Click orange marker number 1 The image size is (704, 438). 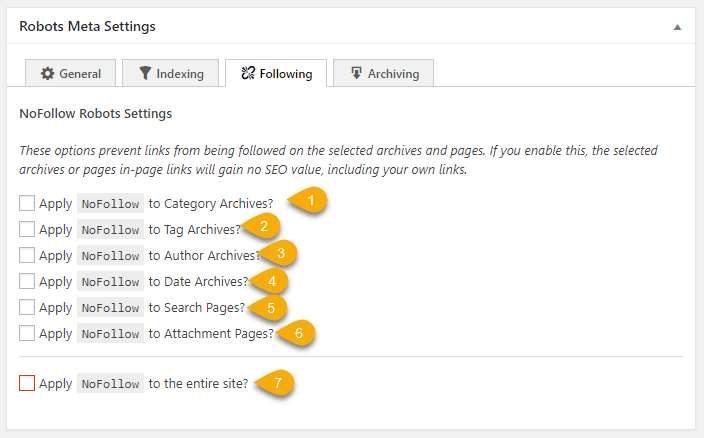point(312,201)
